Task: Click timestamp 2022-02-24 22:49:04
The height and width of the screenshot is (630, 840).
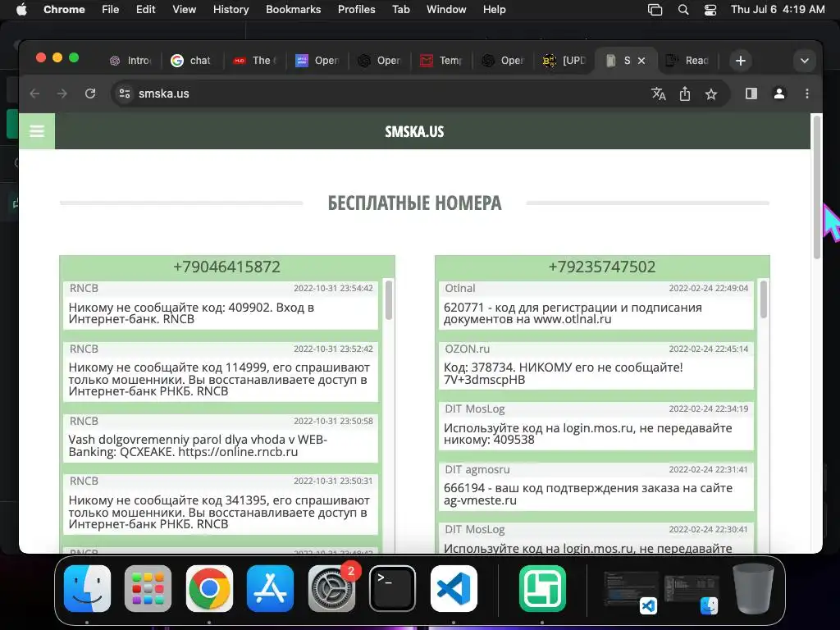Action: pos(709,288)
